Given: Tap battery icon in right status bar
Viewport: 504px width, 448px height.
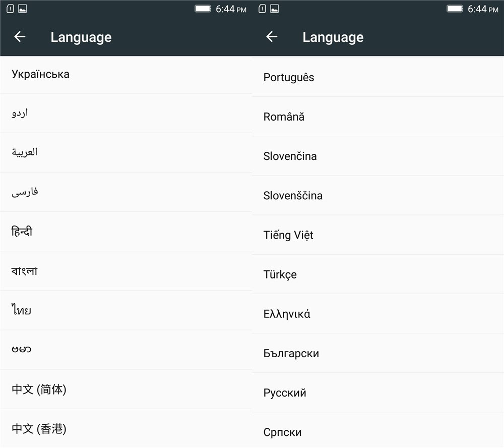Looking at the screenshot, I should click(x=455, y=9).
